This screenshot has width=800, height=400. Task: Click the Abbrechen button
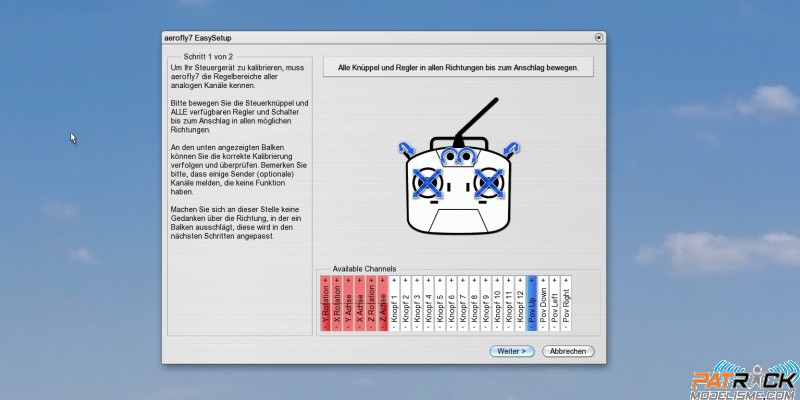tap(568, 351)
